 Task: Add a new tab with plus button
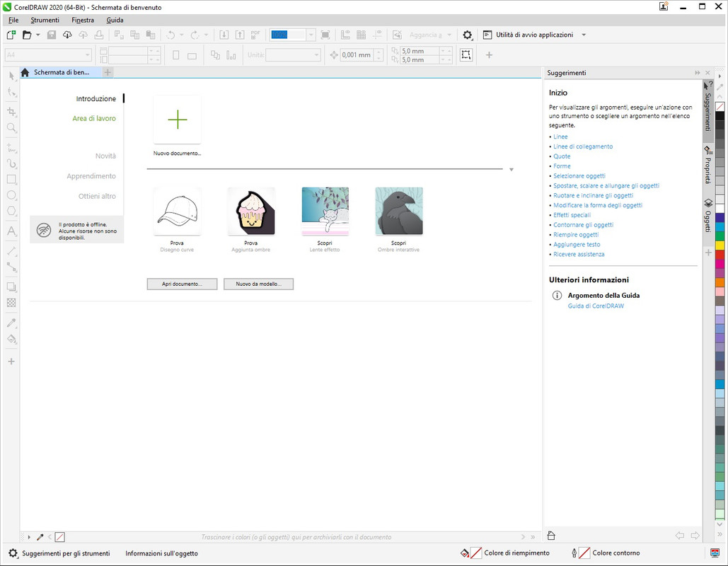[108, 72]
